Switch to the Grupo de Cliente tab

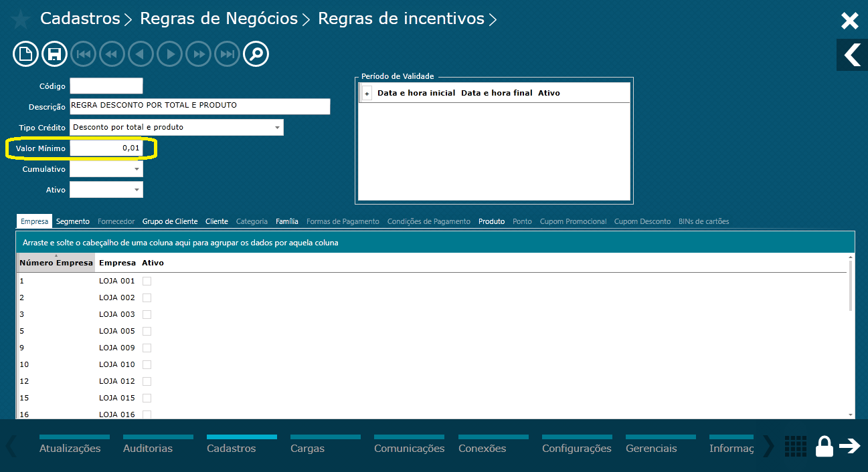click(170, 221)
